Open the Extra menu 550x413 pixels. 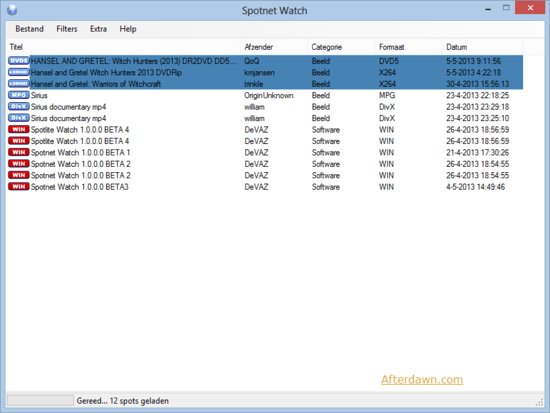98,29
